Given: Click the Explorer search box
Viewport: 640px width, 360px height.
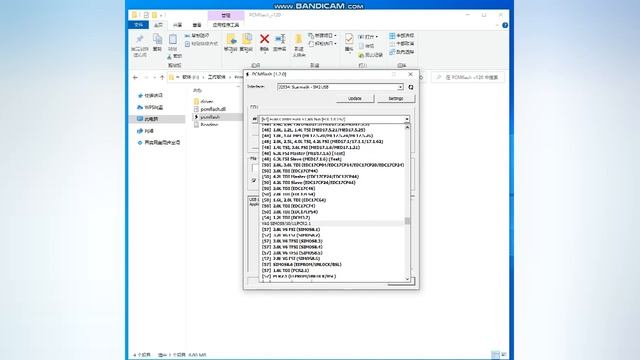Looking at the screenshot, I should (x=468, y=77).
